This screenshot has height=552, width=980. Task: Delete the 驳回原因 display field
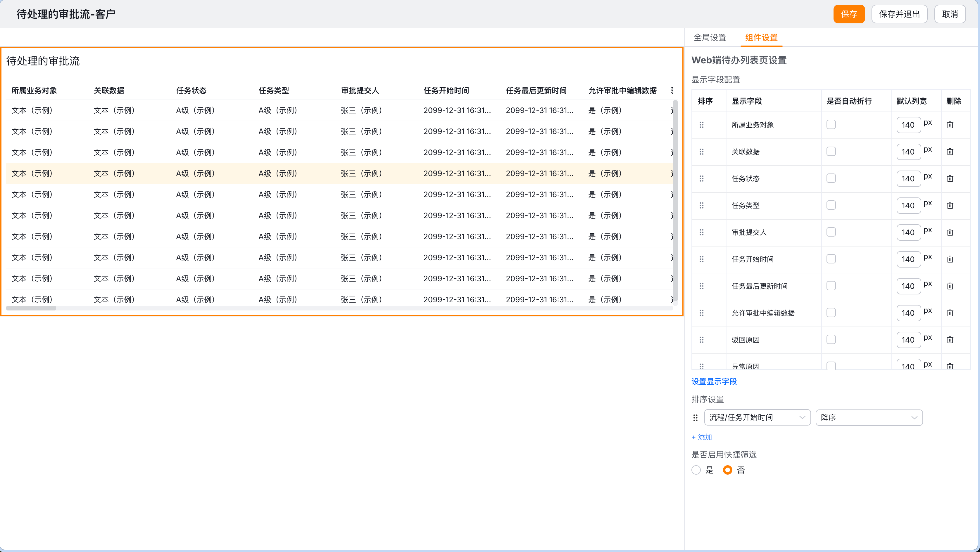(x=950, y=340)
